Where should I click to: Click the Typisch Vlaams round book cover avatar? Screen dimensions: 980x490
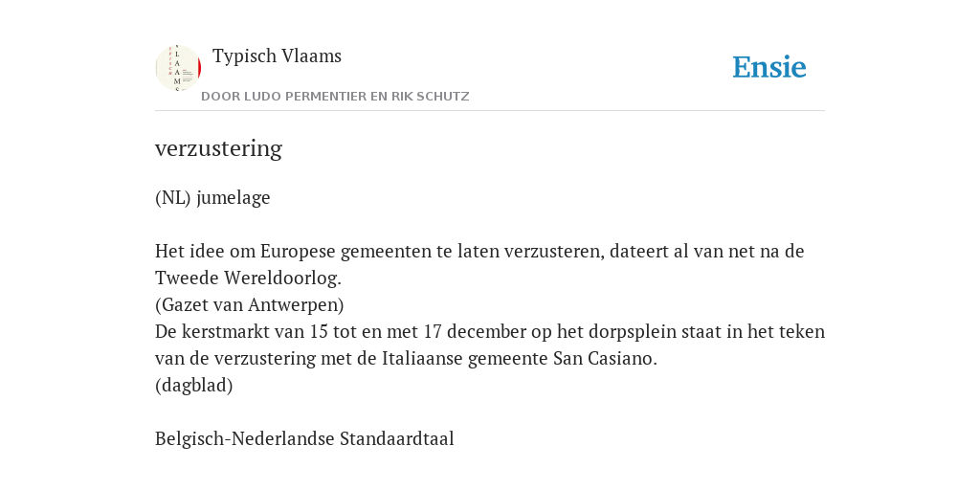click(x=178, y=68)
